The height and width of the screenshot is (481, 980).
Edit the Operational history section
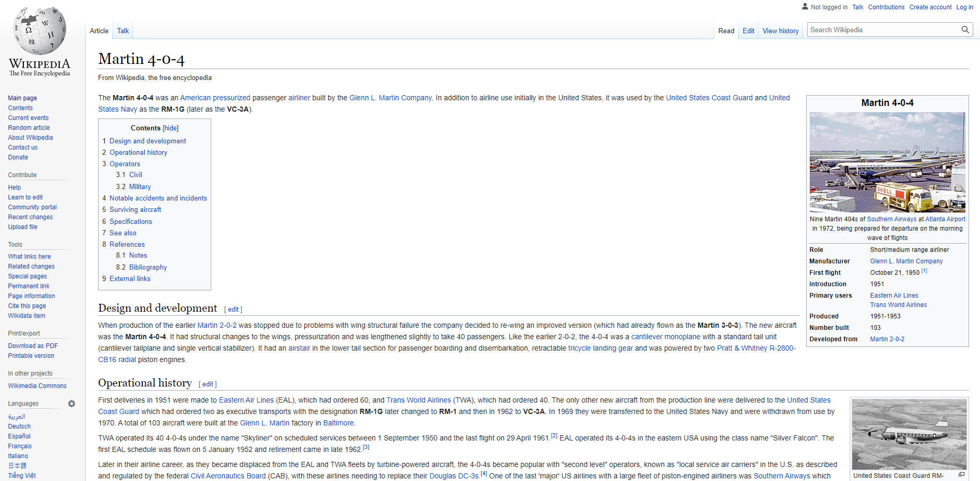[x=208, y=384]
